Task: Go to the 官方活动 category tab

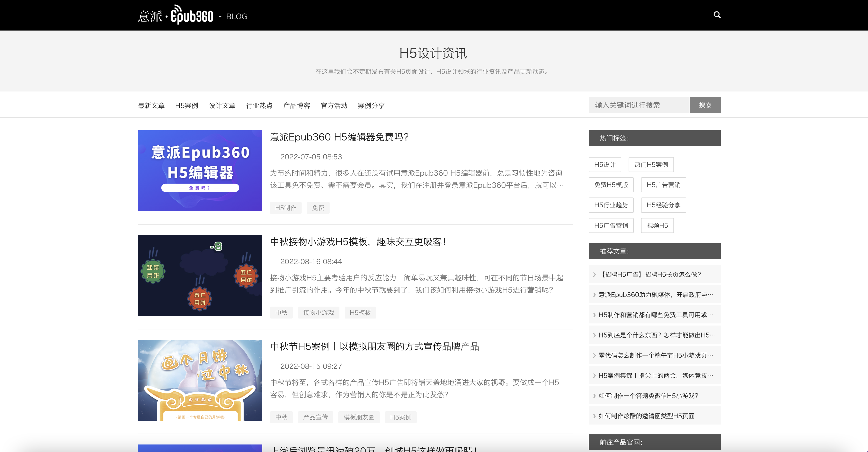Action: (333, 105)
